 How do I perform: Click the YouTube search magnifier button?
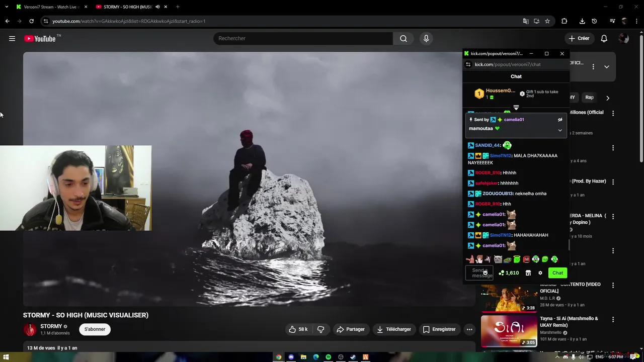pos(404,38)
